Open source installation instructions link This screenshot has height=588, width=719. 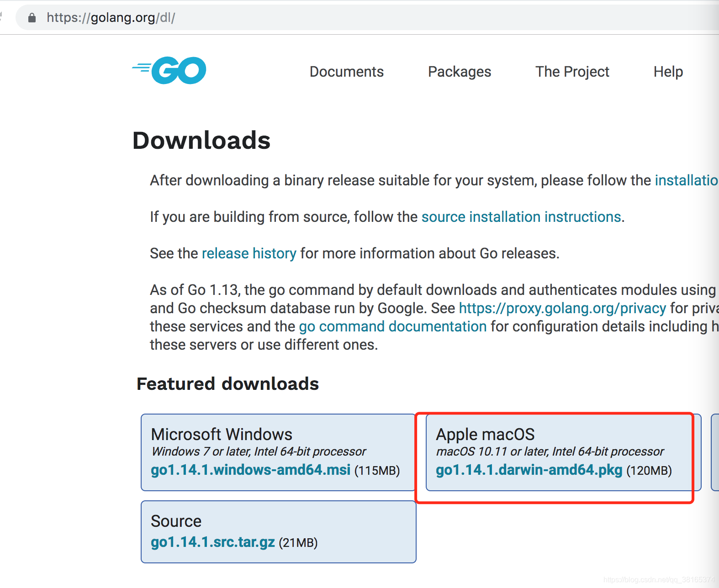(x=521, y=217)
